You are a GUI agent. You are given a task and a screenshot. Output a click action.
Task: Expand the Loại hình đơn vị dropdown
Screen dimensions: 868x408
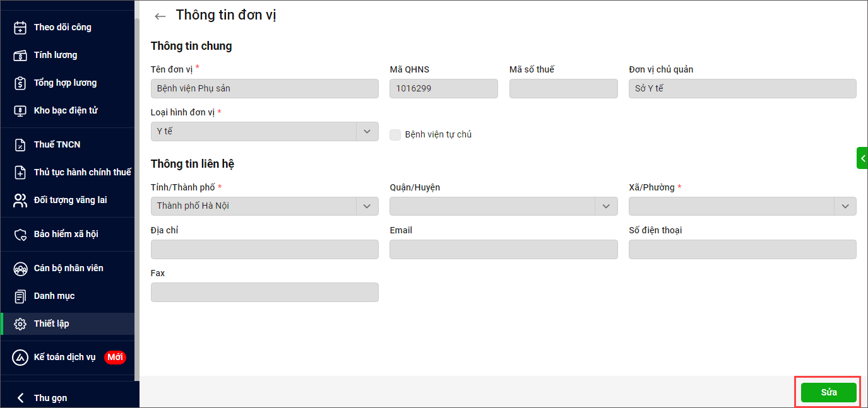(367, 131)
